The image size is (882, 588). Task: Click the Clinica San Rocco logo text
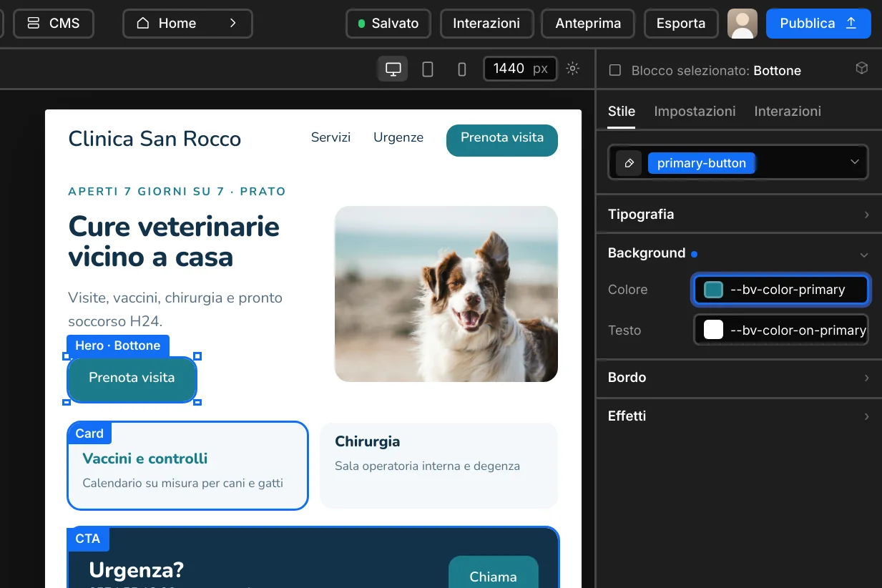click(x=155, y=139)
